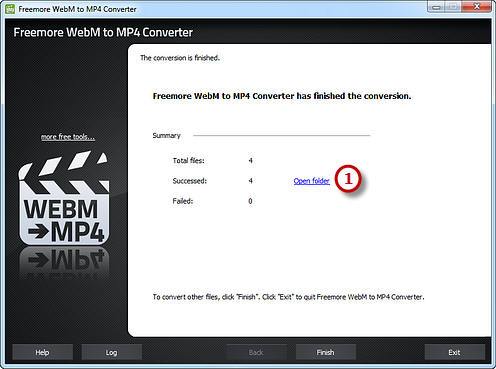Click the WEBM to MP4 clapperboard logo
Viewport: 496px width, 369px height.
point(64,198)
